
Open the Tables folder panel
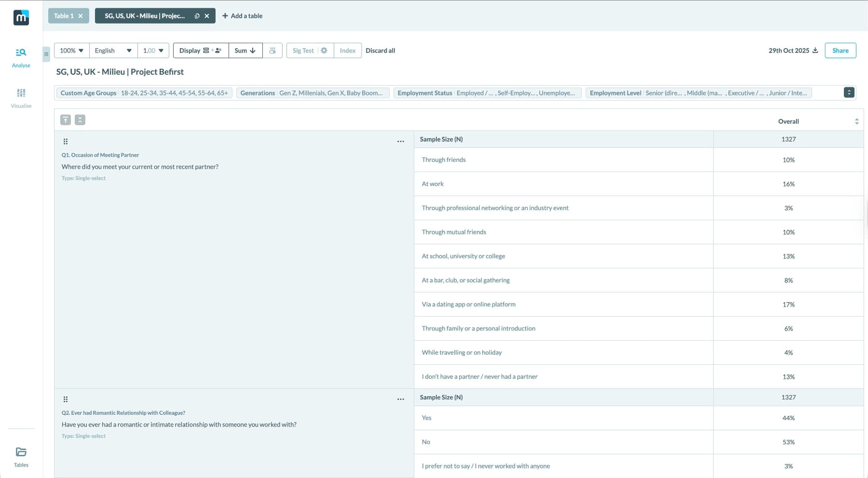point(21,457)
